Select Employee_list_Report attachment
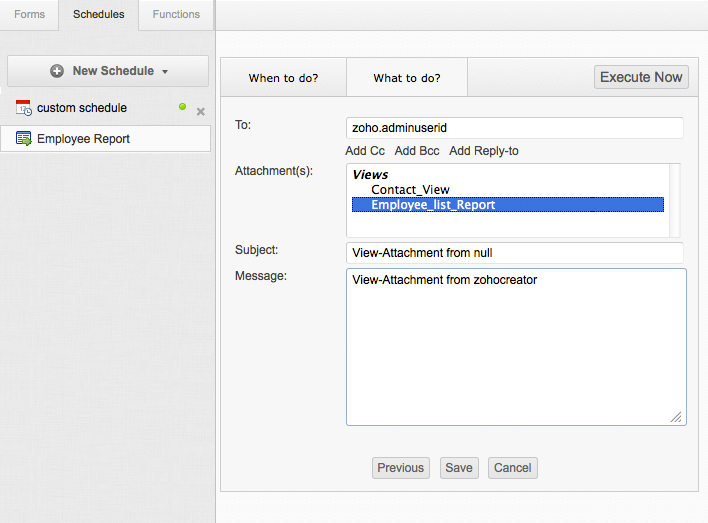Viewport: 708px width, 523px height. pos(433,205)
